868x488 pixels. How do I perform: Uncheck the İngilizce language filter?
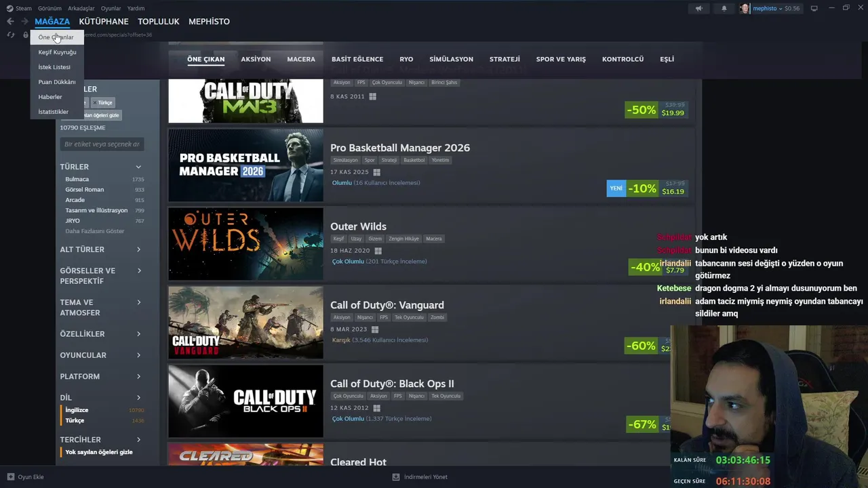[x=103, y=410]
